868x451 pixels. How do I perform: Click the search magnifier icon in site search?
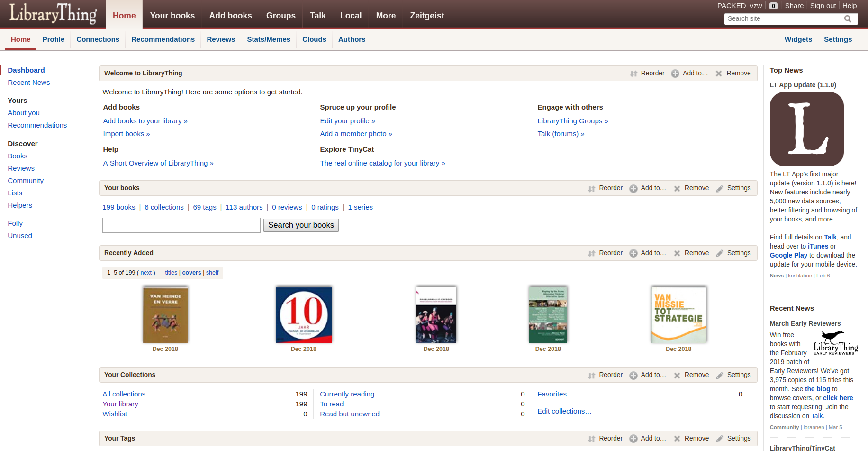[848, 19]
